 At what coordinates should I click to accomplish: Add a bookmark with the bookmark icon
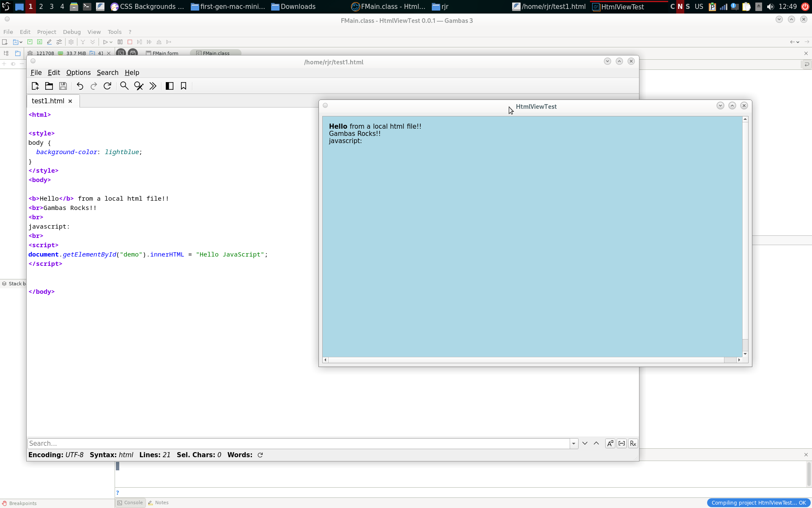[184, 86]
